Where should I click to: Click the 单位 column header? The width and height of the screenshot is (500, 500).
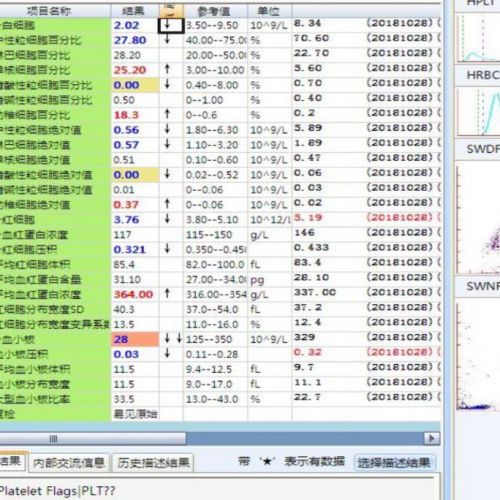269,11
